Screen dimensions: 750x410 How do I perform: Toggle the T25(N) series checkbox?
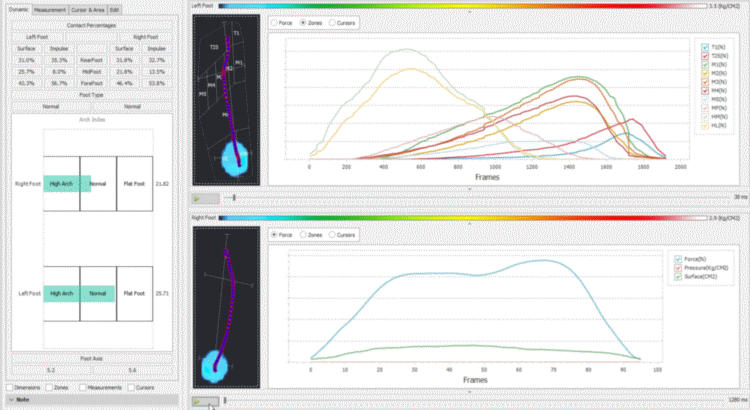click(705, 55)
